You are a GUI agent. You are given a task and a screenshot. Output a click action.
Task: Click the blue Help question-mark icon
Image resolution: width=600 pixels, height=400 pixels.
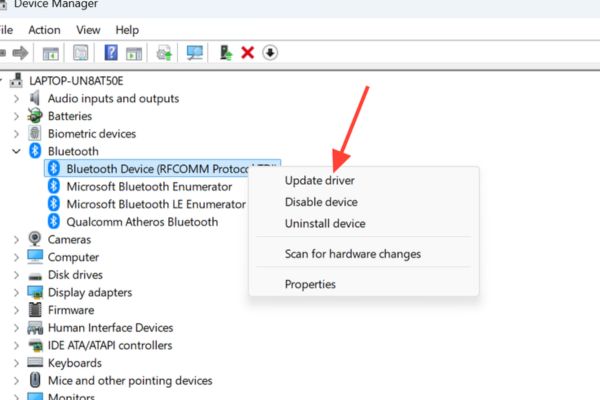[x=111, y=52]
